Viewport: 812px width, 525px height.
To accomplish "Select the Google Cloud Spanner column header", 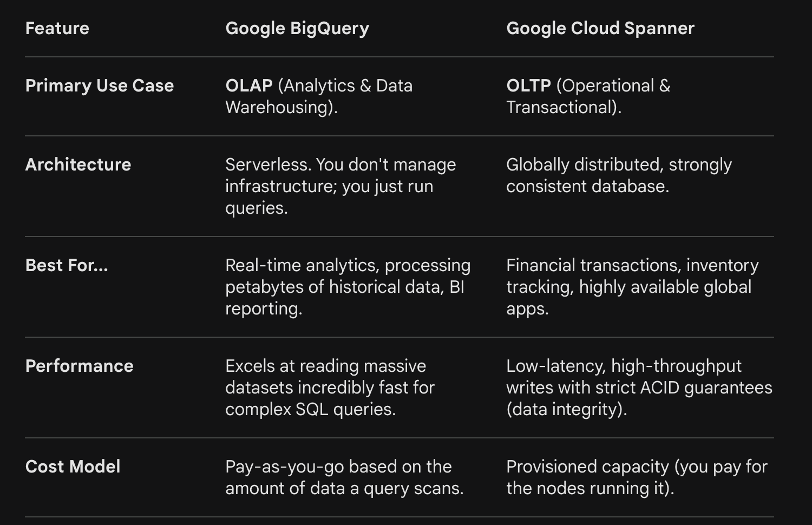I will point(600,28).
